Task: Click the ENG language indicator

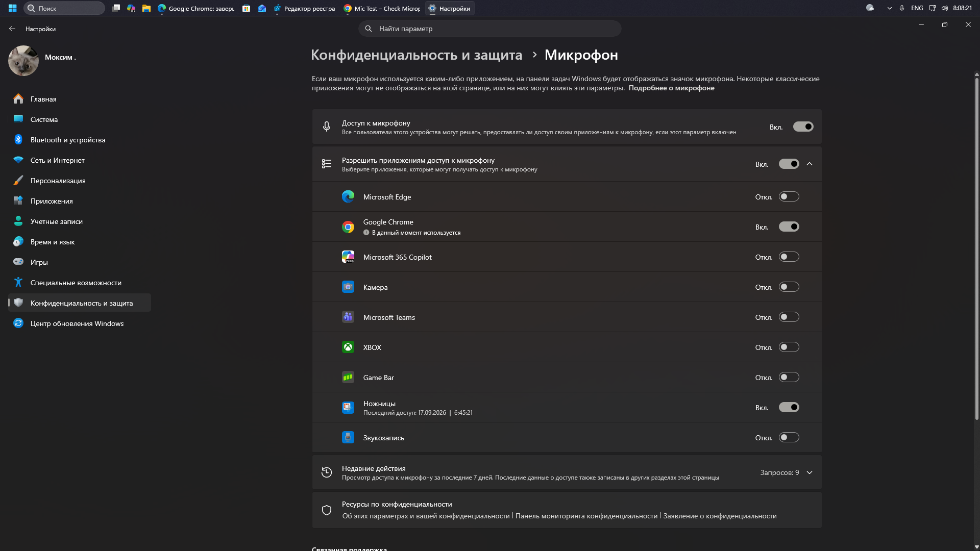Action: [x=917, y=8]
